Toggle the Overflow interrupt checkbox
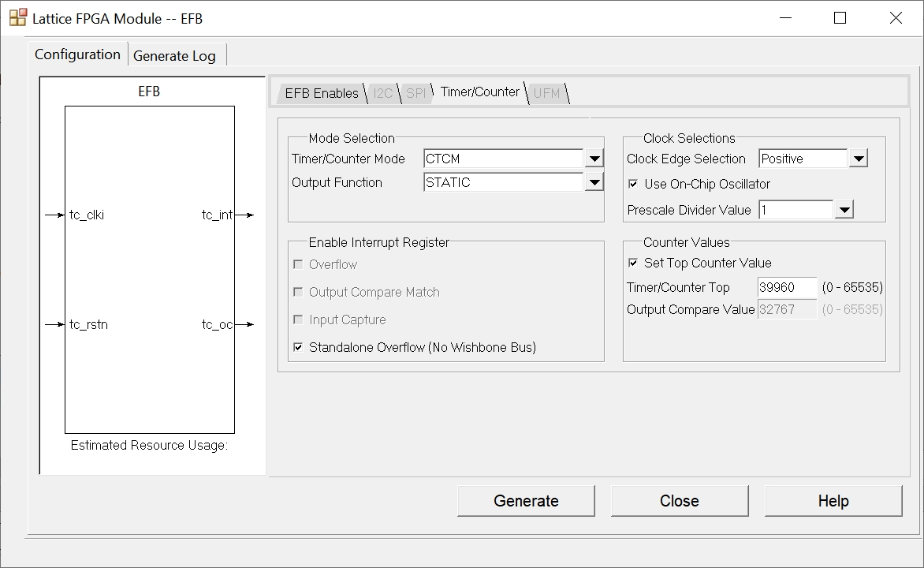 (x=298, y=265)
